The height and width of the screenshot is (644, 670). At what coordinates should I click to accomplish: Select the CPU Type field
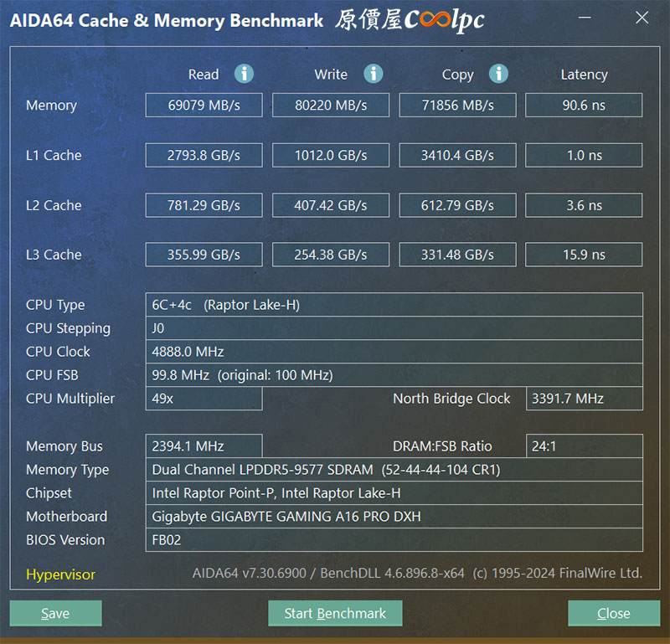(394, 305)
